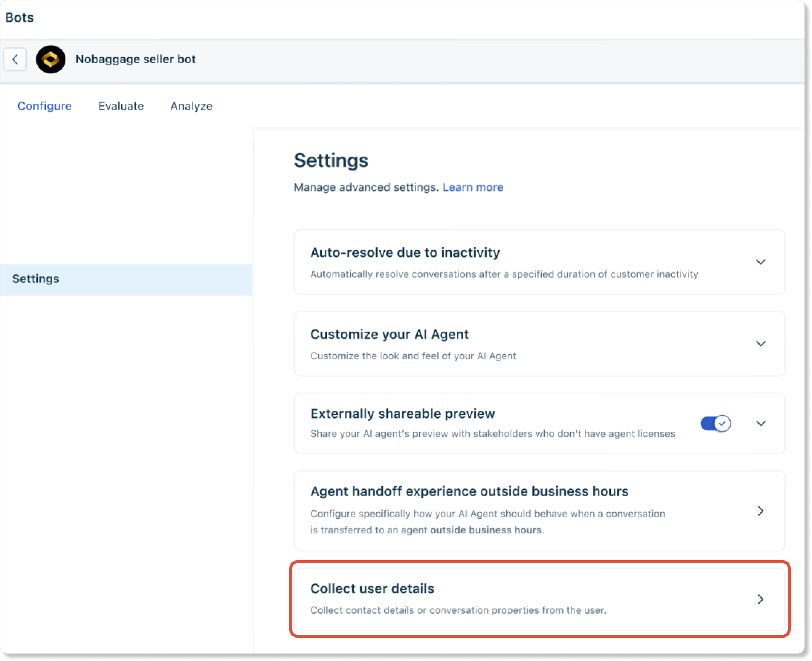
Task: Expand Auto-resolve due to inactivity chevron
Action: (x=760, y=262)
